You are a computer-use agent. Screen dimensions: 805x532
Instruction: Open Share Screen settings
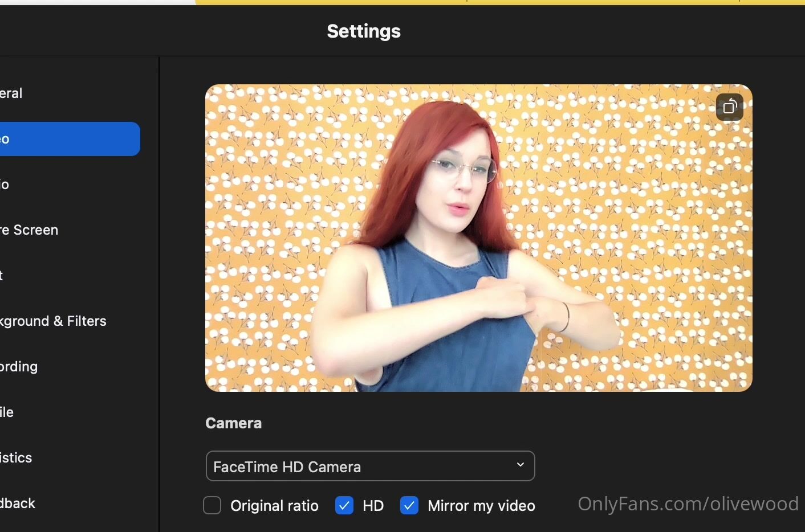click(30, 230)
